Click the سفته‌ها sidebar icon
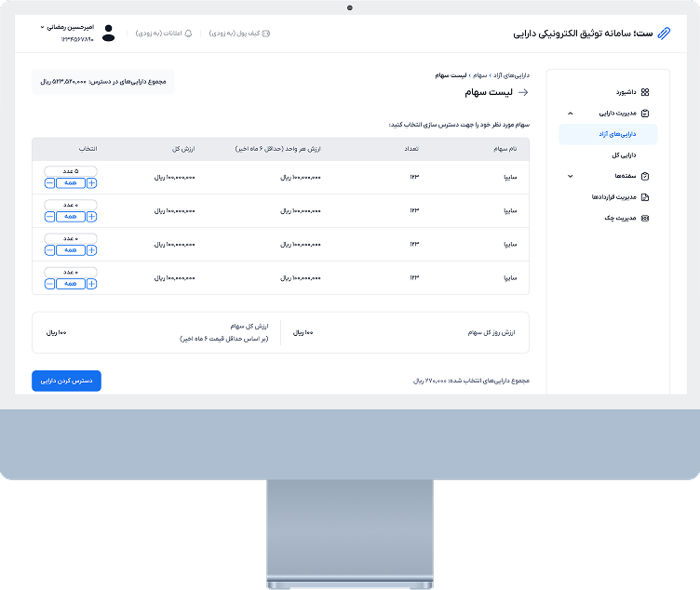Viewport: 700px width, 590px height. tap(645, 176)
